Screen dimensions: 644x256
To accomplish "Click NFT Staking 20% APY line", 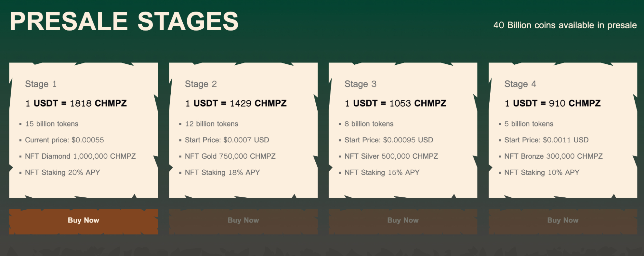I will 62,173.
